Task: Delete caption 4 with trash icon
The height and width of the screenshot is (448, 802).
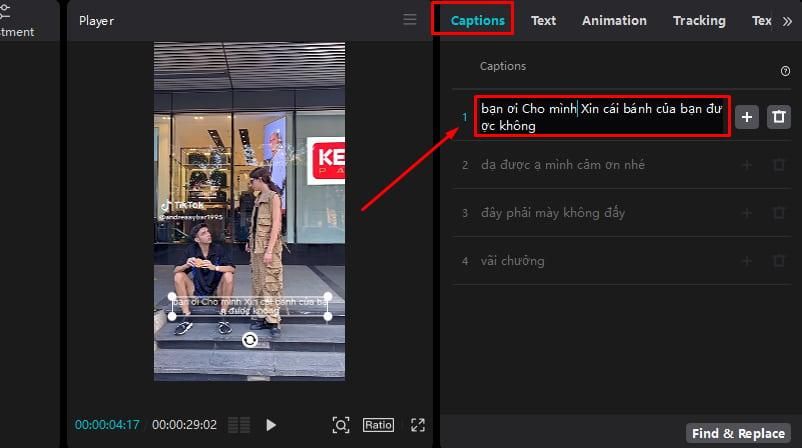Action: click(x=778, y=261)
